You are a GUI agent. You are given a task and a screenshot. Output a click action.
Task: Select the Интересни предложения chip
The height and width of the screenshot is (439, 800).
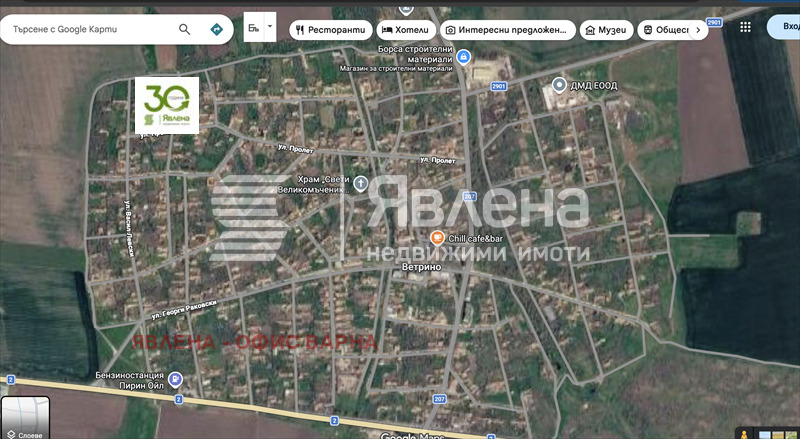(x=508, y=30)
